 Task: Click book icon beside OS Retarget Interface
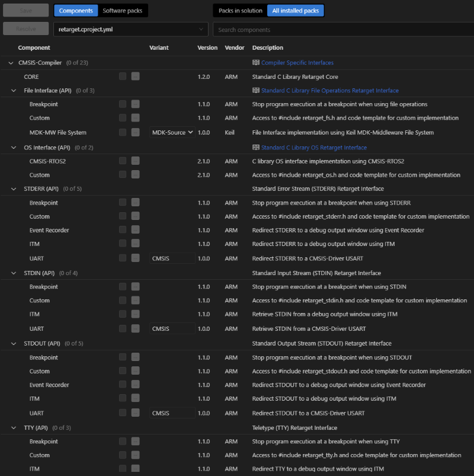coord(256,148)
